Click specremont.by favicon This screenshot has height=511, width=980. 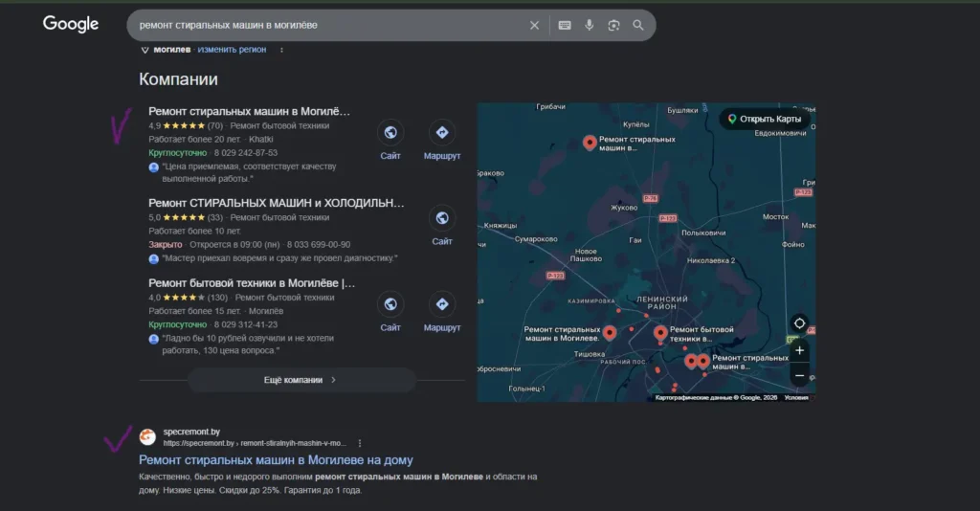point(147,436)
